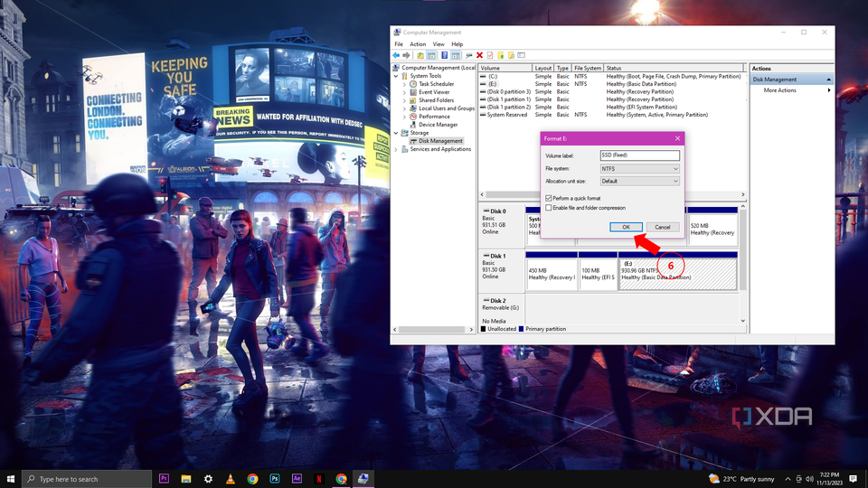This screenshot has height=488, width=868.
Task: Open Photoshop from the taskbar
Action: coord(275,478)
